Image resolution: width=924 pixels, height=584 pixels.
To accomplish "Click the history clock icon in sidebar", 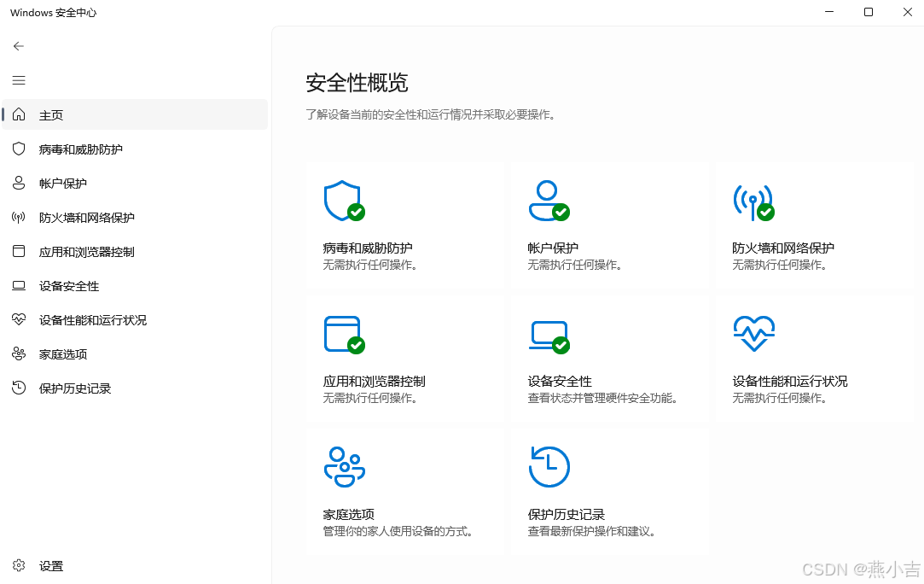I will pos(19,388).
